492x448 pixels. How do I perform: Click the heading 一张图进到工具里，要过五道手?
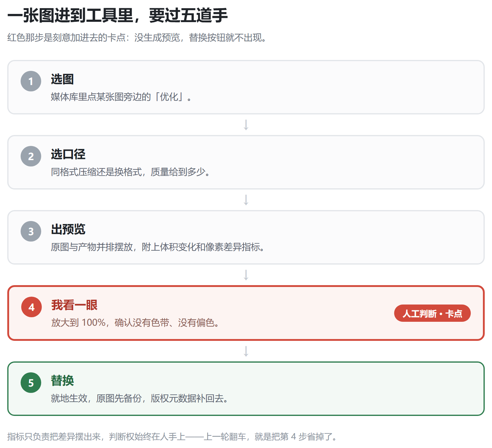[x=118, y=15]
